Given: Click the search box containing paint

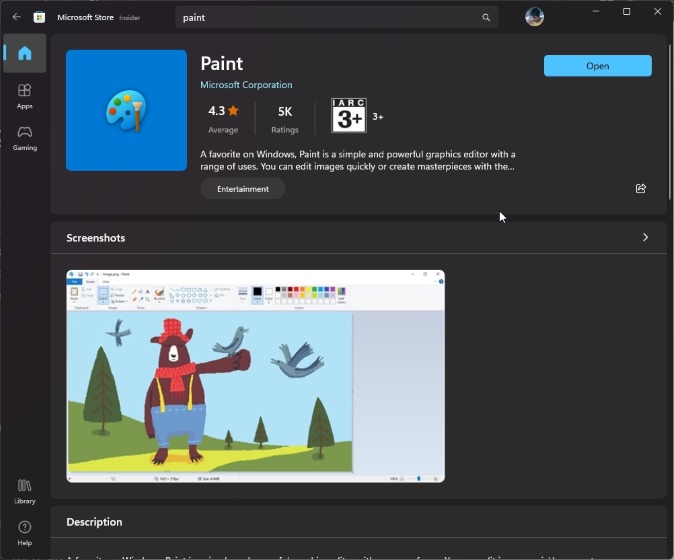Looking at the screenshot, I should tap(337, 18).
